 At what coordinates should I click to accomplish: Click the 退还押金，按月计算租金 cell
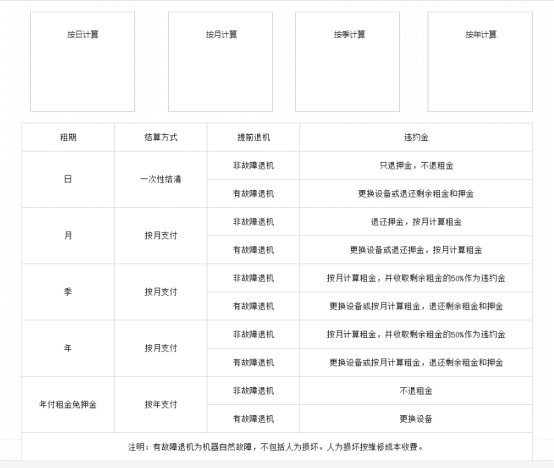pyautogui.click(x=416, y=222)
